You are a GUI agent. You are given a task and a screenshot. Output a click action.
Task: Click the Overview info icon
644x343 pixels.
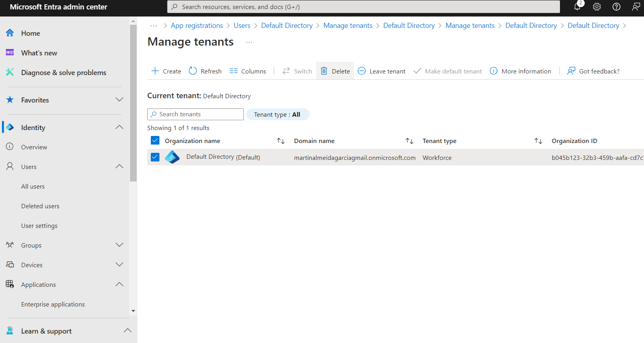pos(10,147)
